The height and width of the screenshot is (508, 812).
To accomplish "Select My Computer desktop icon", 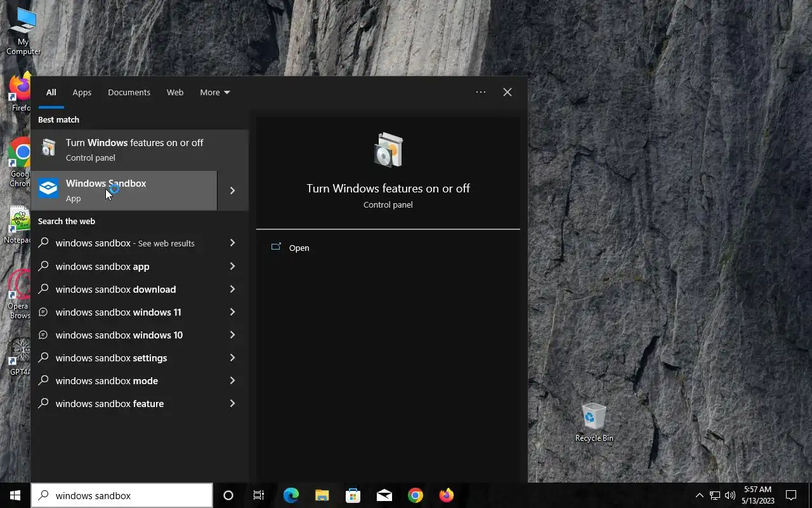I will point(23,31).
